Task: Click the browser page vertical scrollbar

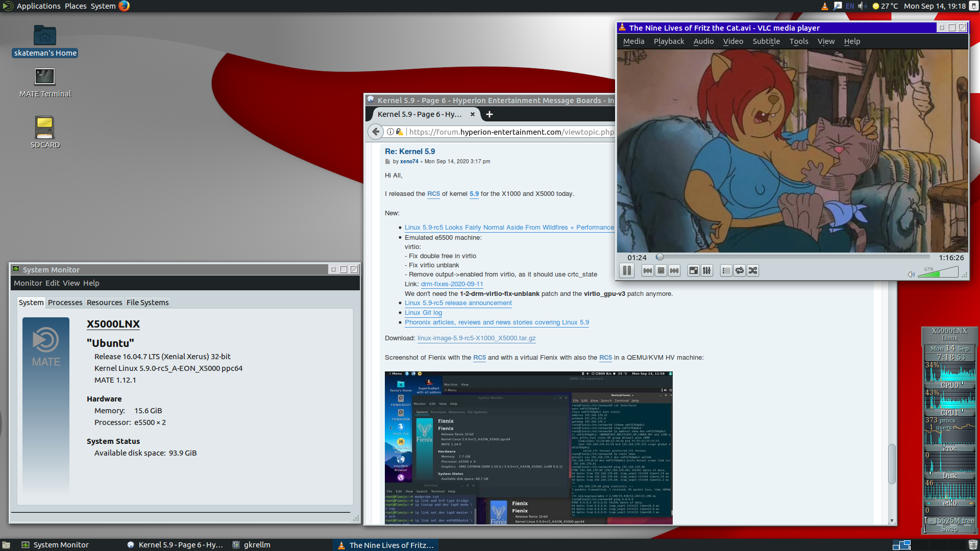Action: coord(892,463)
